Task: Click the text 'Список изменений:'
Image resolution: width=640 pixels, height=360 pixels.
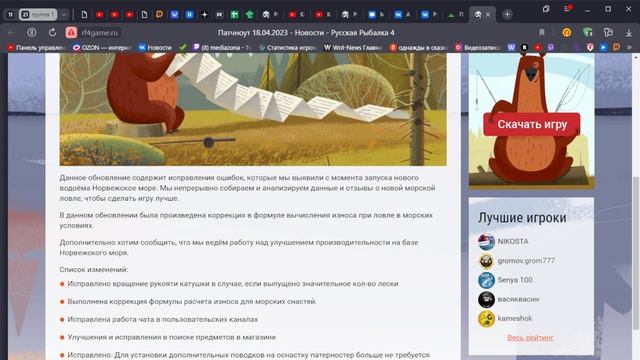Action: (93, 270)
